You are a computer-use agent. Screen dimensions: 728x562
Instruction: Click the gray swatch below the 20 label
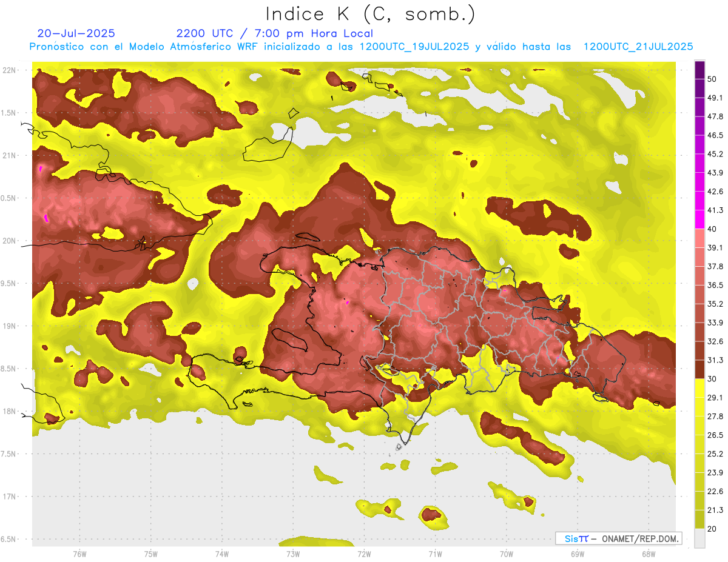pyautogui.click(x=699, y=538)
